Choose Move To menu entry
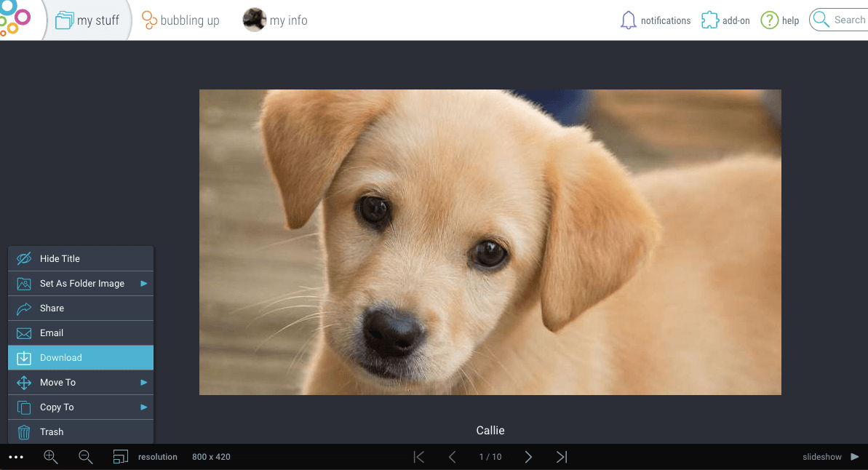This screenshot has width=868, height=470. pos(81,383)
